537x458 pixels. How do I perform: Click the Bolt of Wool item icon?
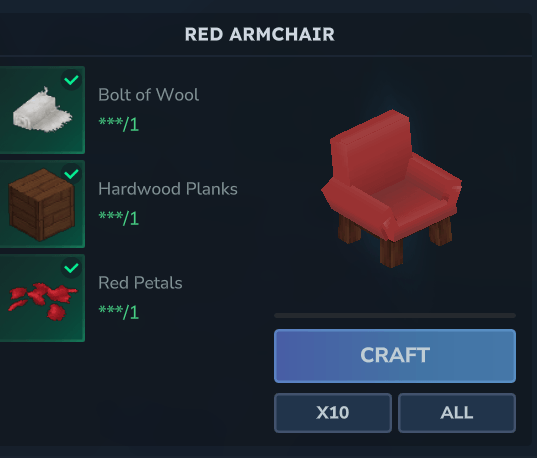[x=42, y=110]
